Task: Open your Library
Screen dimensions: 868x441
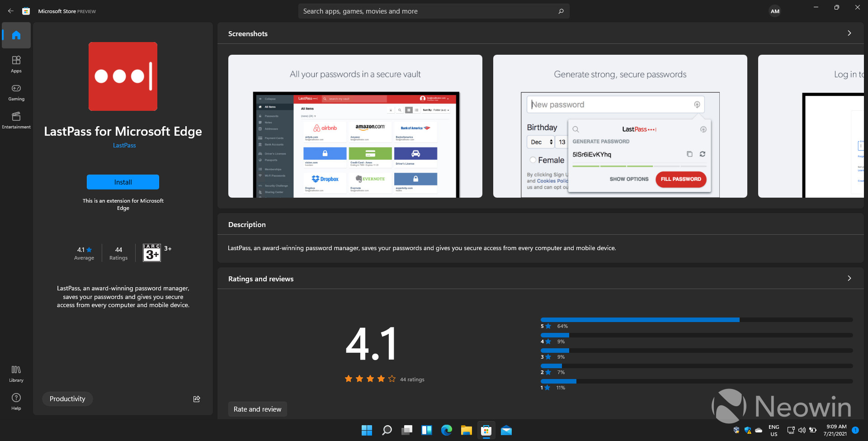Action: coord(16,373)
